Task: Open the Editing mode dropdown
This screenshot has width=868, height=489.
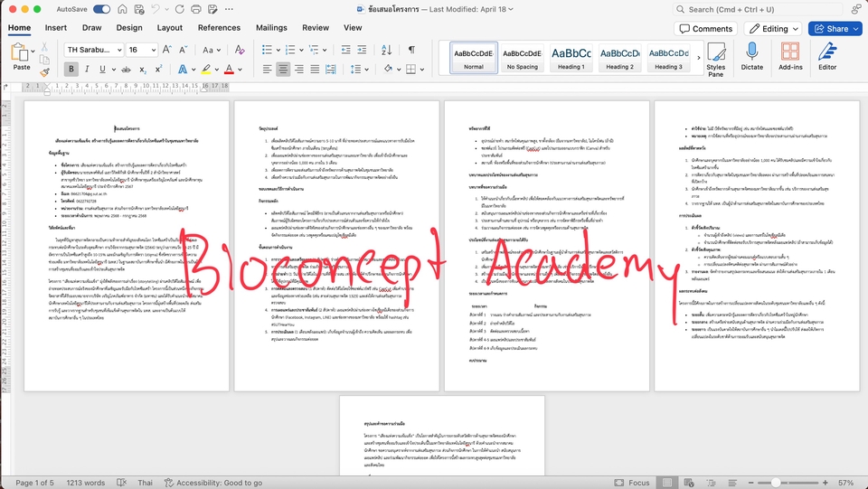Action: pos(774,29)
